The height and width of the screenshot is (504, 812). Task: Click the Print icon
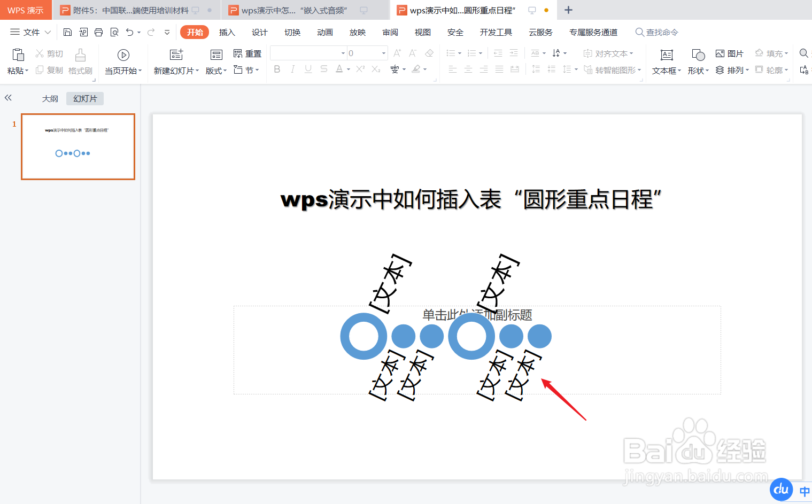(x=98, y=32)
